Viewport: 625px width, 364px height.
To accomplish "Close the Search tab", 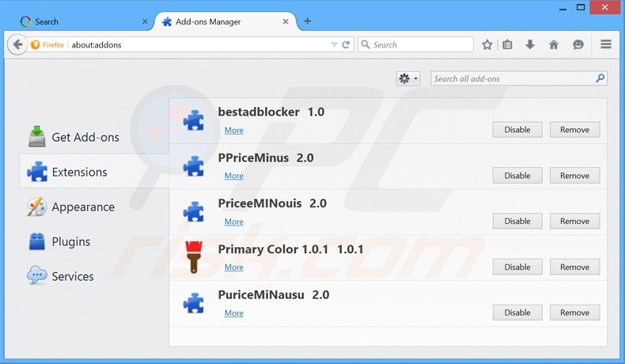I will 145,21.
